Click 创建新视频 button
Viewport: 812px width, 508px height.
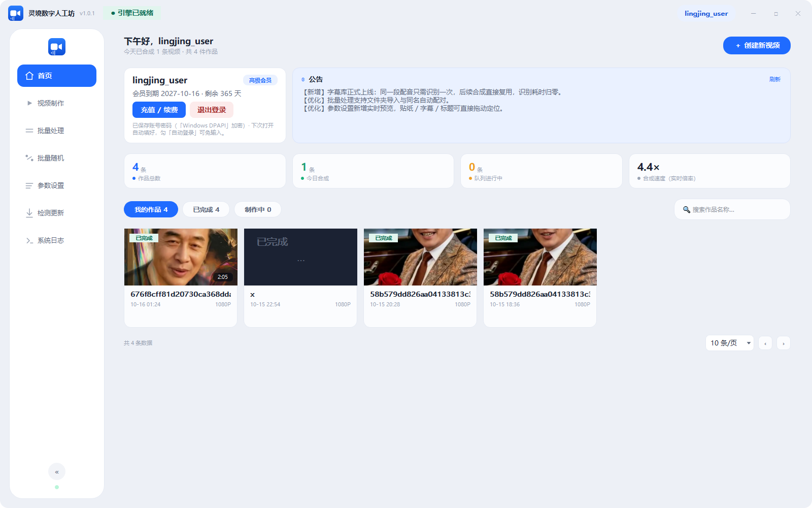coord(757,45)
